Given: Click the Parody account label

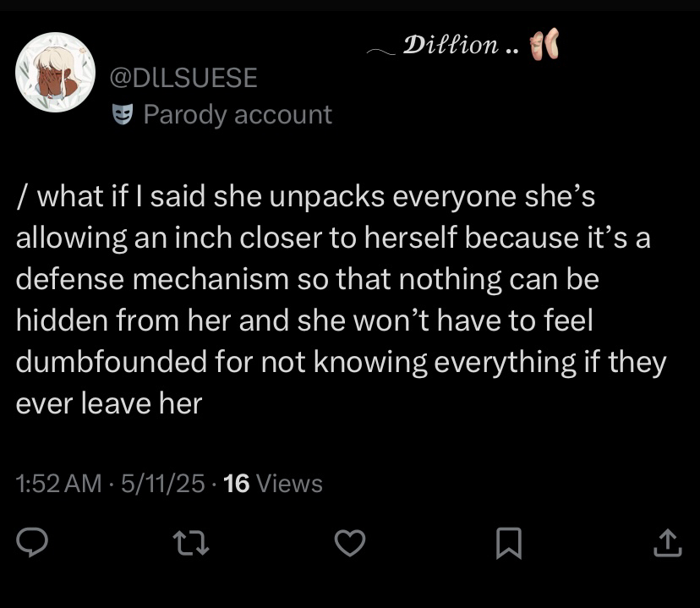Looking at the screenshot, I should [x=238, y=114].
